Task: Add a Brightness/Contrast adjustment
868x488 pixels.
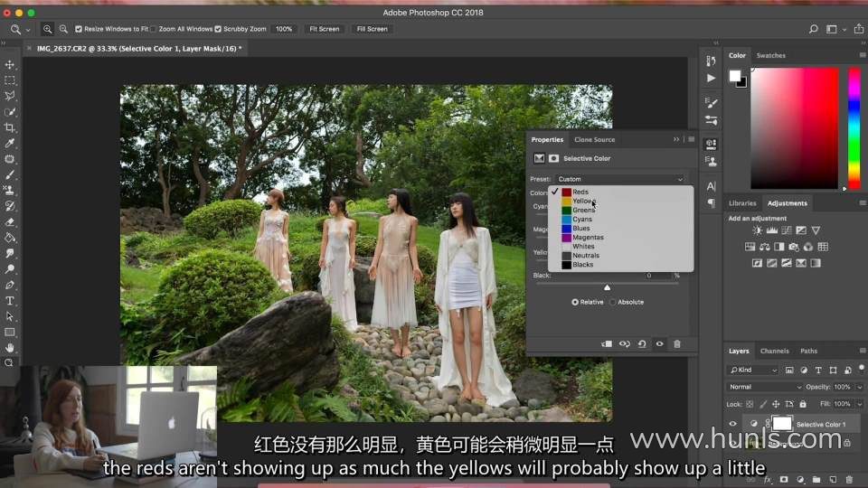Action: coord(757,231)
